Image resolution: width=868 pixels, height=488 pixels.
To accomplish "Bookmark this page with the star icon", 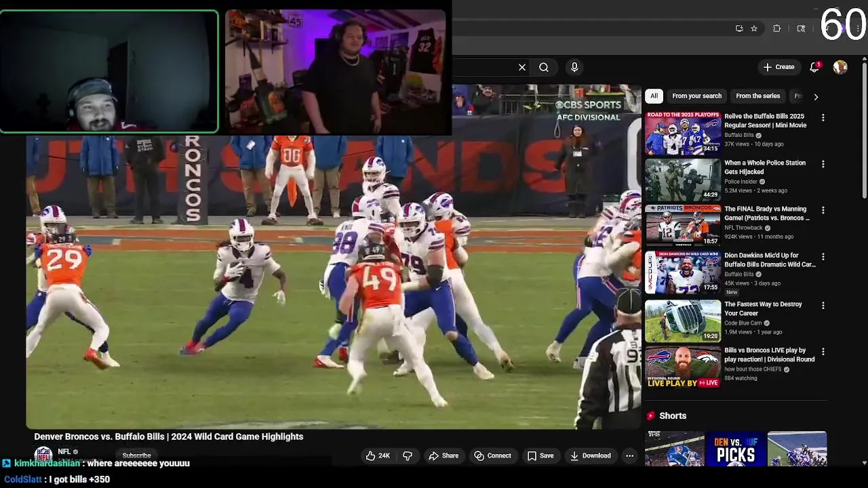I will click(754, 28).
